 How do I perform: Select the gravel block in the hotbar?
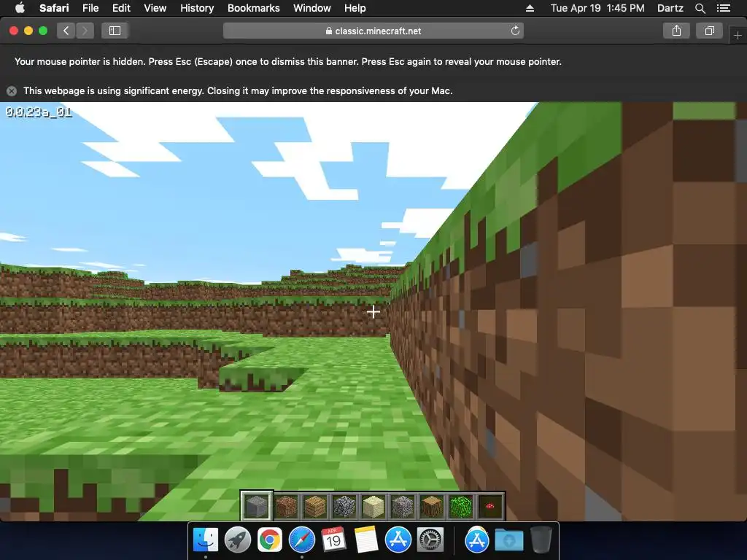pyautogui.click(x=403, y=506)
